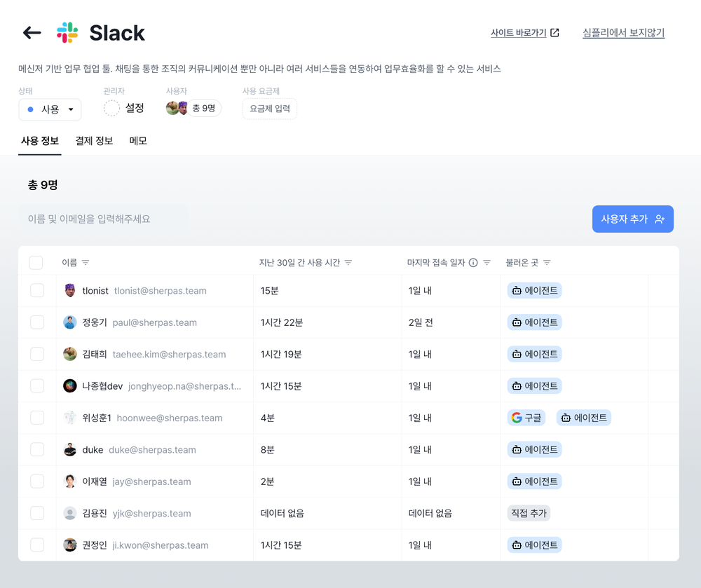Screen dimensions: 701x588
Task: Click 정웅기's profile avatar
Action: coord(69,322)
